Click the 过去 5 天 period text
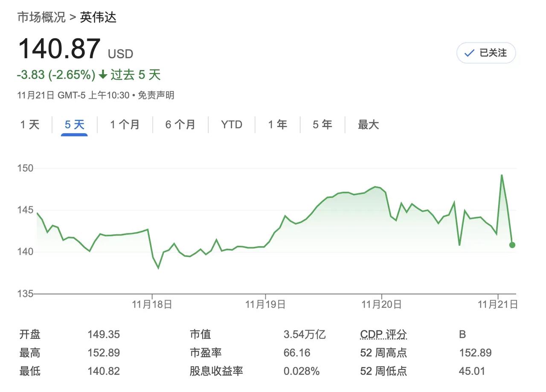The image size is (546, 392). pos(136,75)
